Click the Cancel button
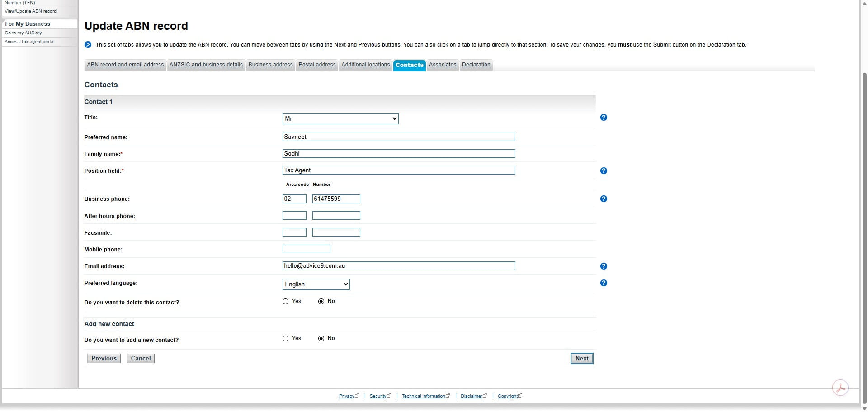The height and width of the screenshot is (412, 868). [141, 359]
